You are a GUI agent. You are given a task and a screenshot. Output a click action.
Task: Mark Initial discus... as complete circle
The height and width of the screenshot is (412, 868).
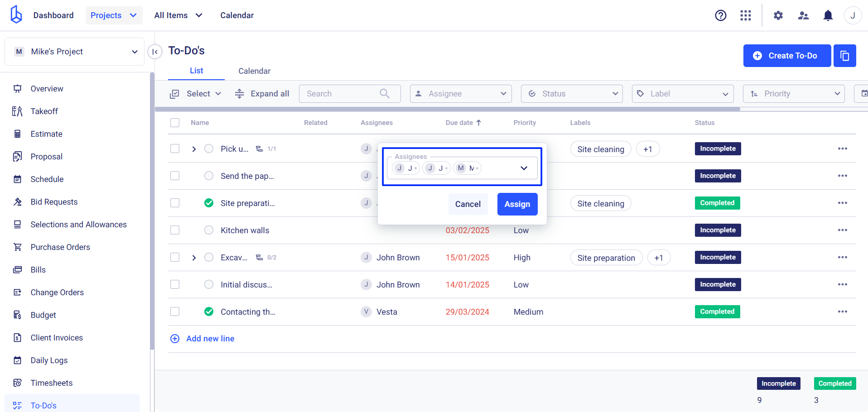point(209,284)
